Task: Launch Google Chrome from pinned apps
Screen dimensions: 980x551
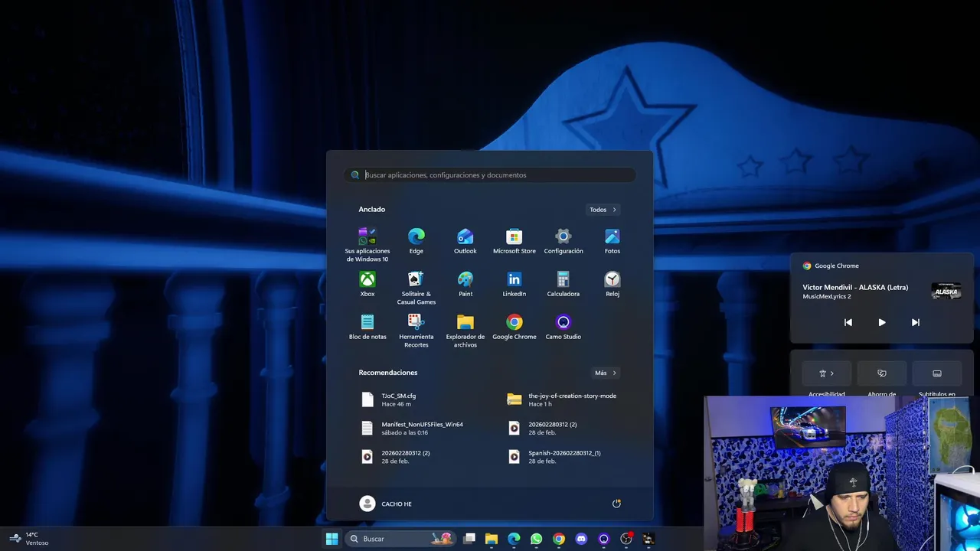Action: click(514, 327)
